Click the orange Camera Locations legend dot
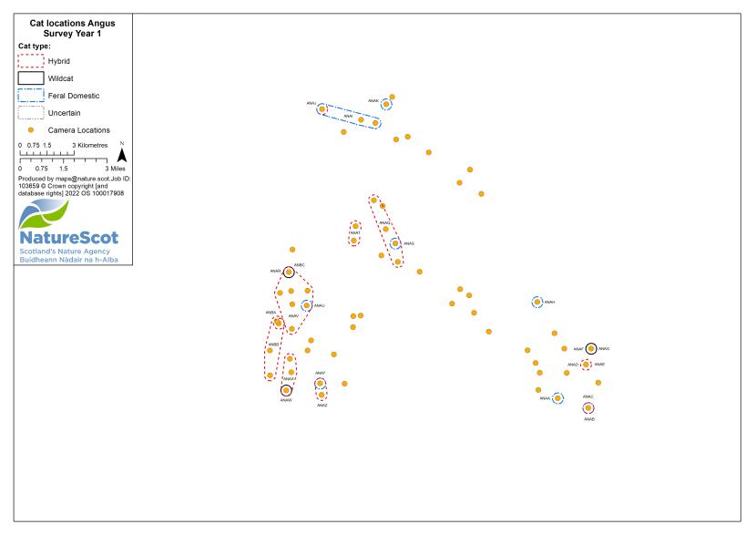The width and height of the screenshot is (756, 535). [31, 129]
